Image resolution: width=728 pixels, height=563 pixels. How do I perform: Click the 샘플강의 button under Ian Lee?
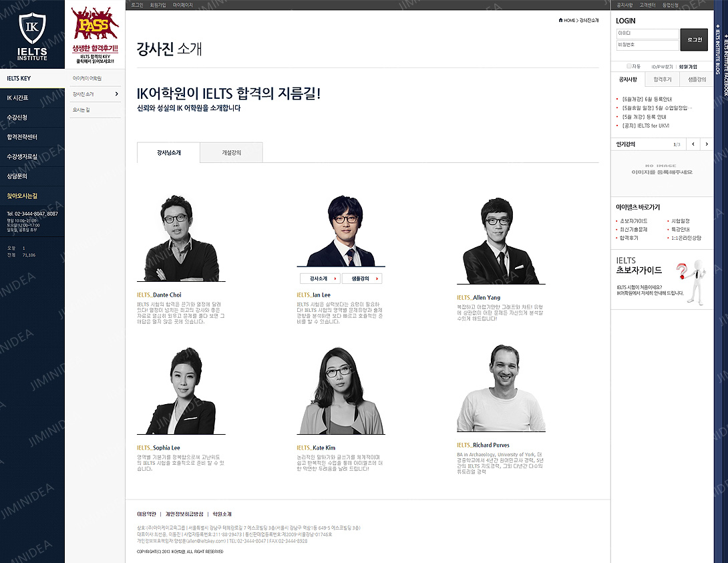(362, 278)
